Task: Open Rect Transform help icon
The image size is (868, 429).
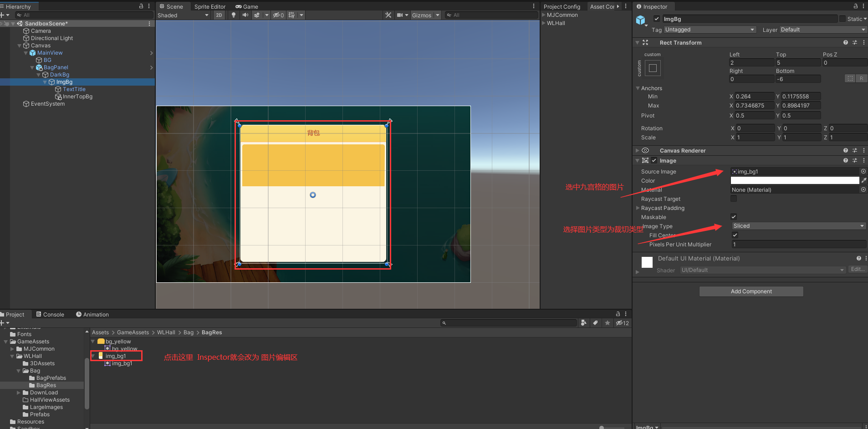Action: pyautogui.click(x=845, y=42)
